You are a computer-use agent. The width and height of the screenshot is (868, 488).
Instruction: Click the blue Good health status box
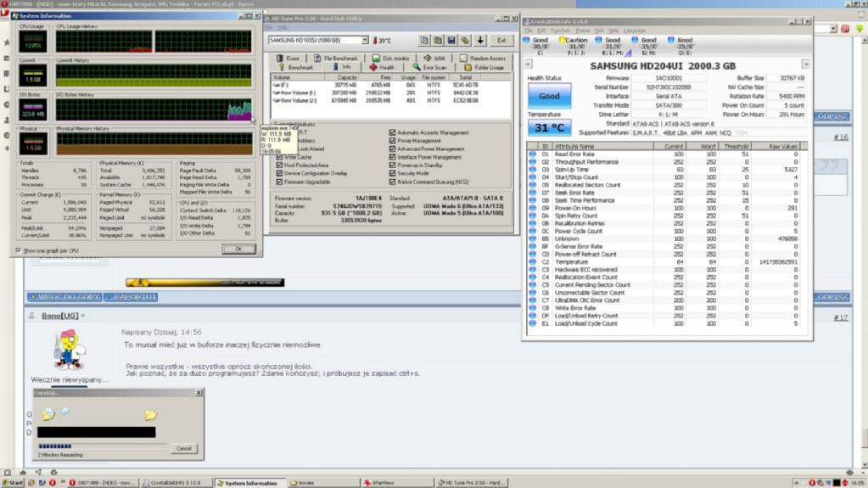tap(549, 96)
